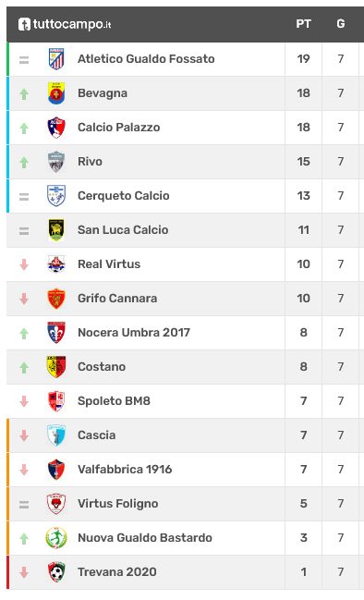This screenshot has width=364, height=600.
Task: Click the Rivo team badge
Action: coord(56,162)
